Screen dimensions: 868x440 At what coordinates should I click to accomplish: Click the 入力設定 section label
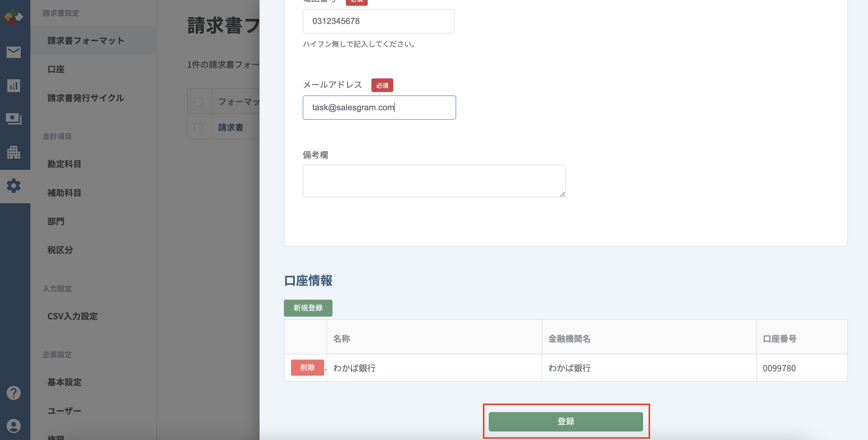(x=57, y=289)
